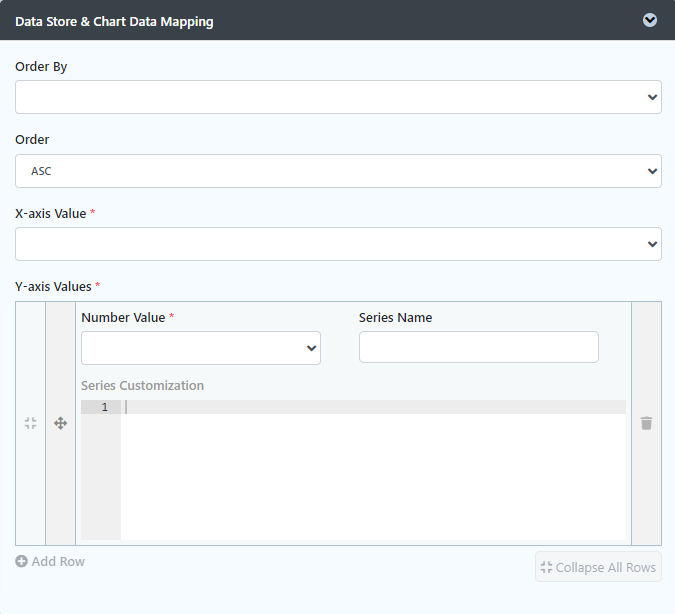Click the move handle icon of the Y-axis row
675x614 pixels.
point(61,423)
